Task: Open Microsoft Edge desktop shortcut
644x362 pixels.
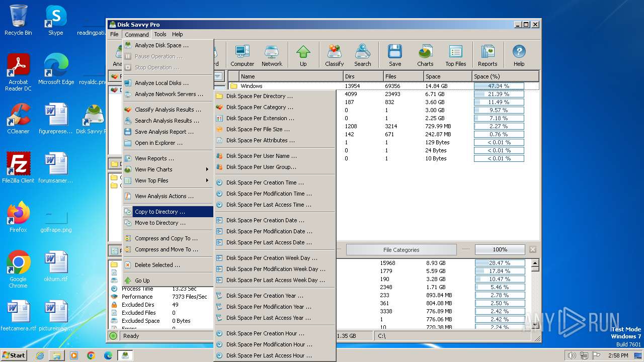Action: pyautogui.click(x=56, y=69)
